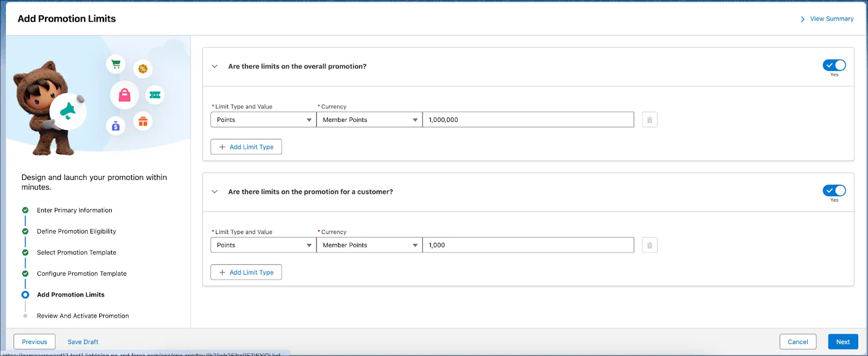868x356 pixels.
Task: Cancel the promotion setup
Action: (x=798, y=342)
